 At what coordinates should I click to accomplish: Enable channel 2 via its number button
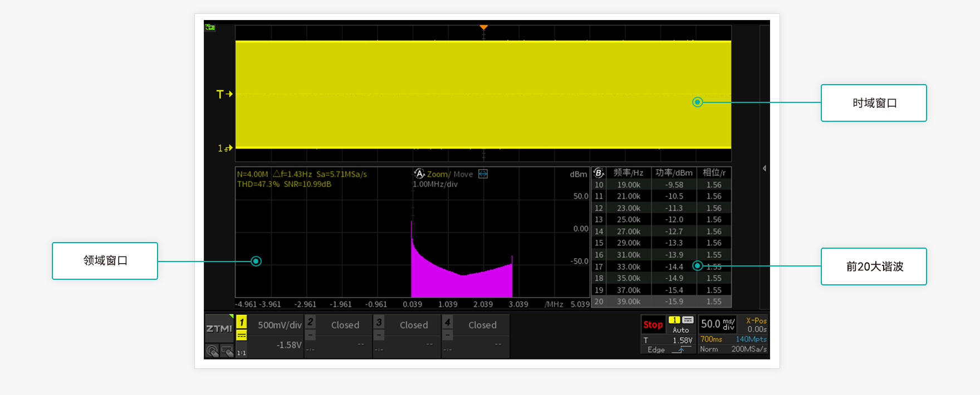click(311, 322)
